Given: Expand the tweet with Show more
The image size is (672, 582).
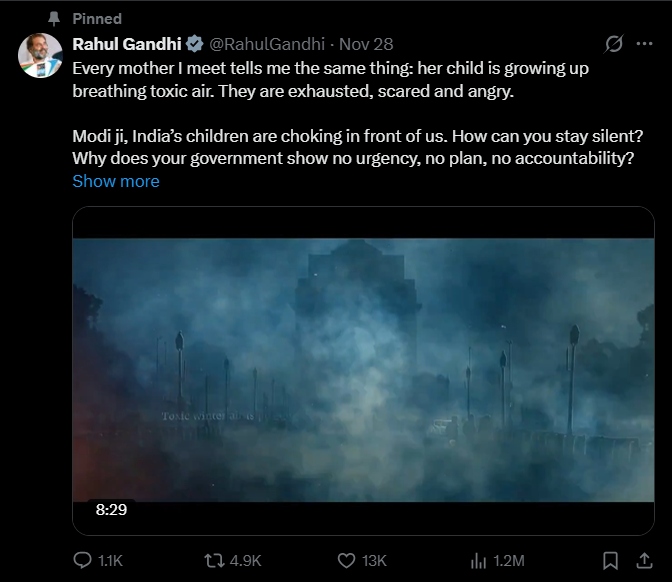Looking at the screenshot, I should pyautogui.click(x=116, y=181).
